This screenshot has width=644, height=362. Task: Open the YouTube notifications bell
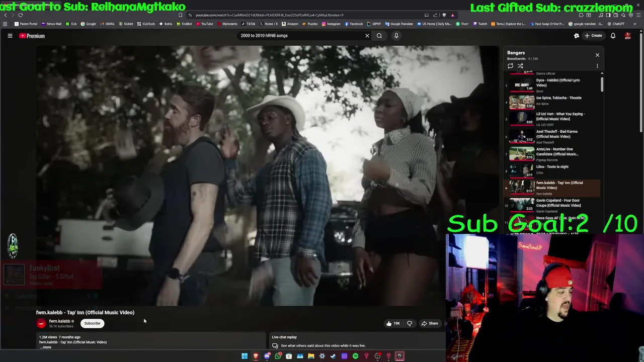613,36
